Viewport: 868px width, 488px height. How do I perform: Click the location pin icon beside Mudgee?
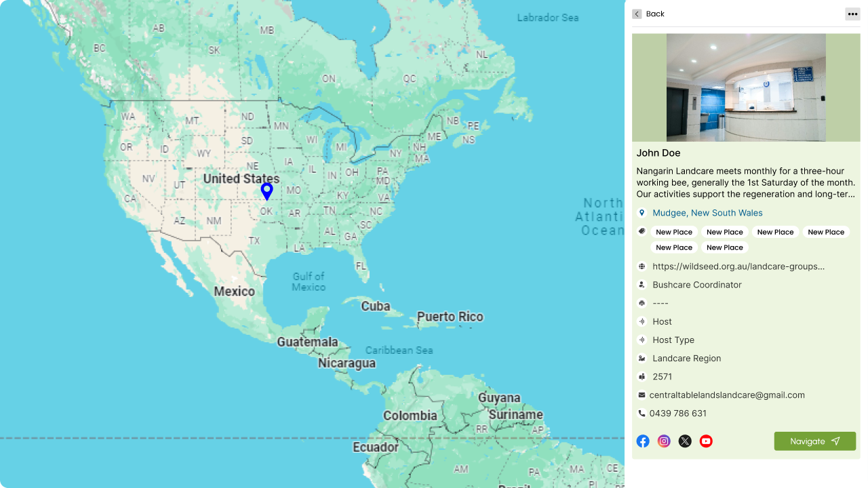(x=642, y=213)
